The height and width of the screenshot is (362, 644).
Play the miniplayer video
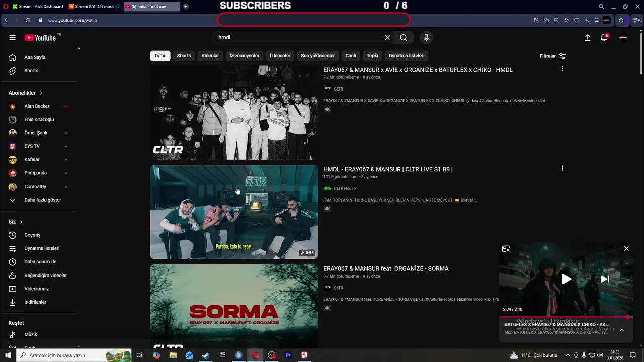click(x=567, y=279)
